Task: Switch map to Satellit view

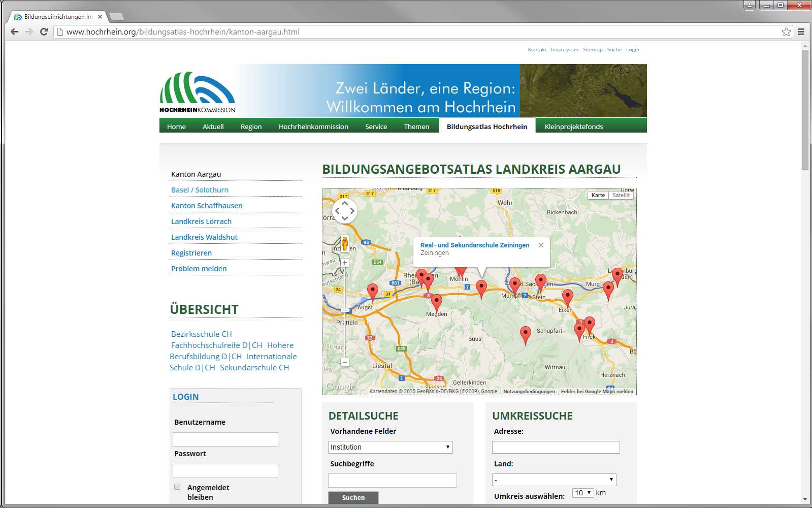Action: coord(621,195)
